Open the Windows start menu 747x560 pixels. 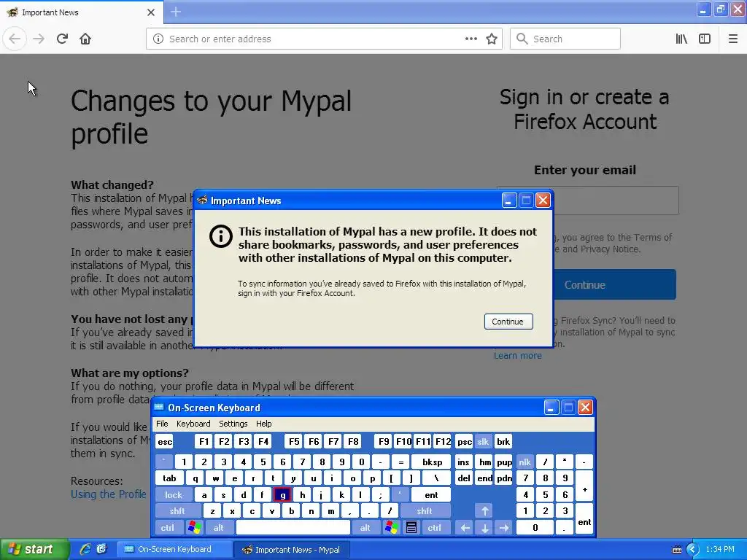34,549
